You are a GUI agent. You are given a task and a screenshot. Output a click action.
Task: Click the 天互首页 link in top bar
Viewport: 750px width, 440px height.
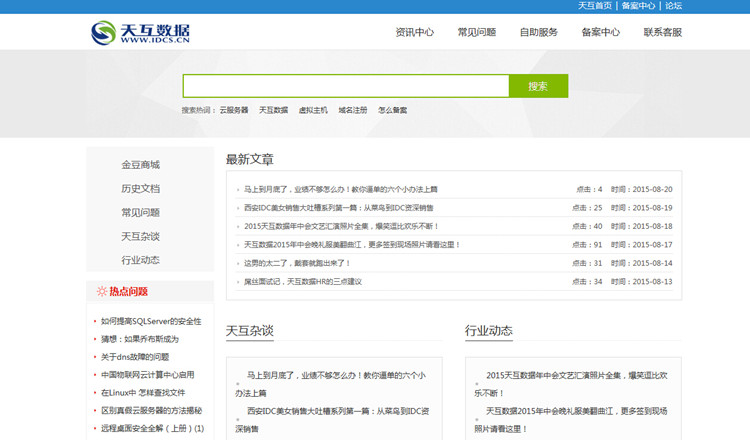[x=594, y=6]
